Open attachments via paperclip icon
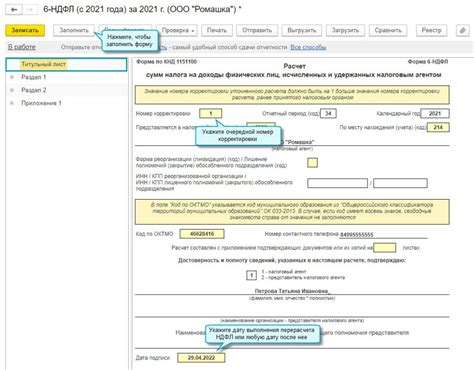This screenshot has width=474, height=370. click(x=462, y=30)
